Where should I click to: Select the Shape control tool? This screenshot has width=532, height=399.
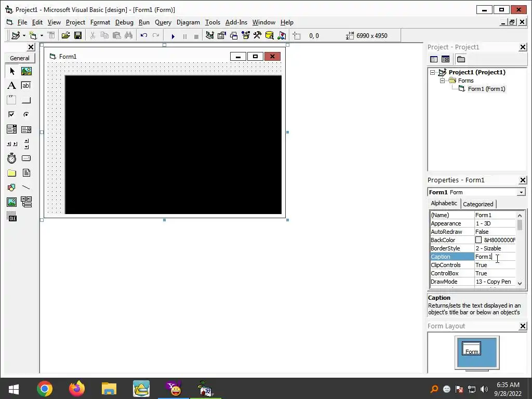click(11, 188)
